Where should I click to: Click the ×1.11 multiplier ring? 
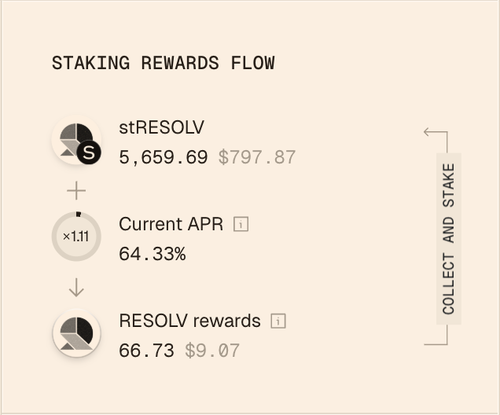coord(76,236)
